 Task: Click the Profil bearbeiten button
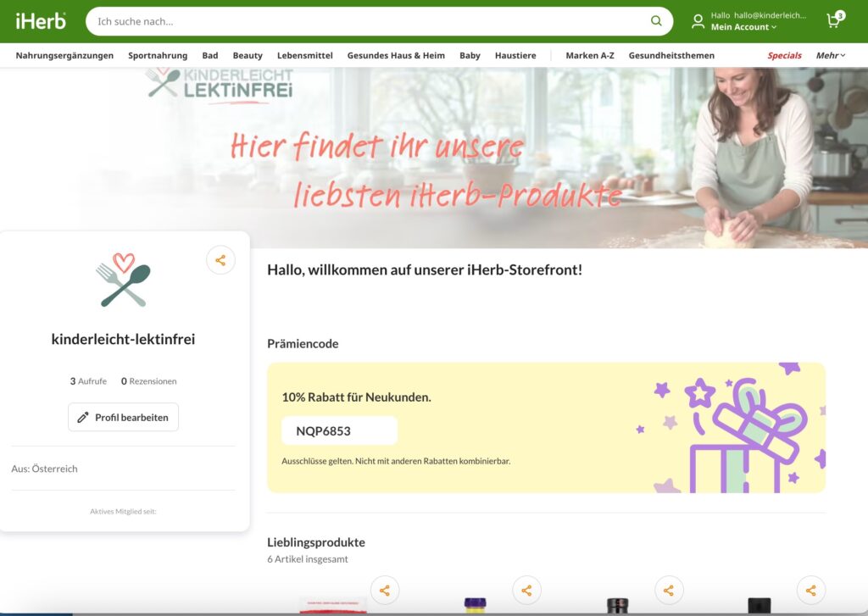[x=123, y=417]
